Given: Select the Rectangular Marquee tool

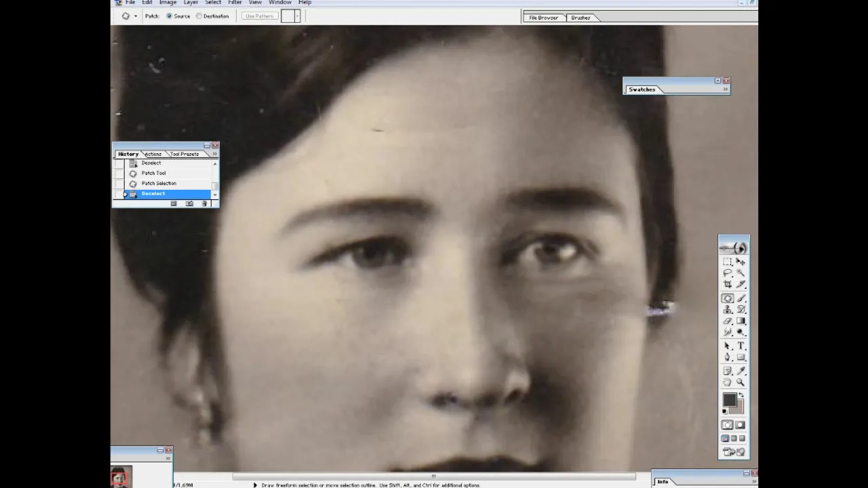Looking at the screenshot, I should pyautogui.click(x=727, y=262).
